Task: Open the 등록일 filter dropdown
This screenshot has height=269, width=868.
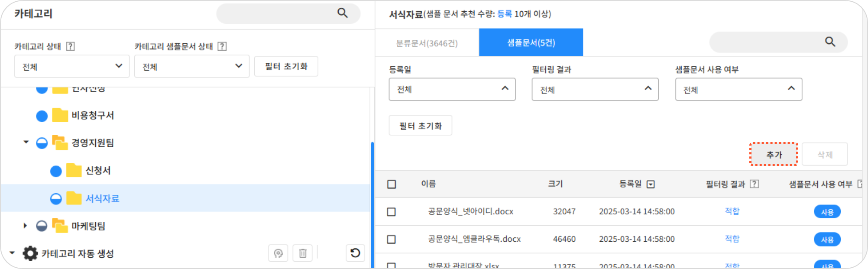Action: pos(452,90)
